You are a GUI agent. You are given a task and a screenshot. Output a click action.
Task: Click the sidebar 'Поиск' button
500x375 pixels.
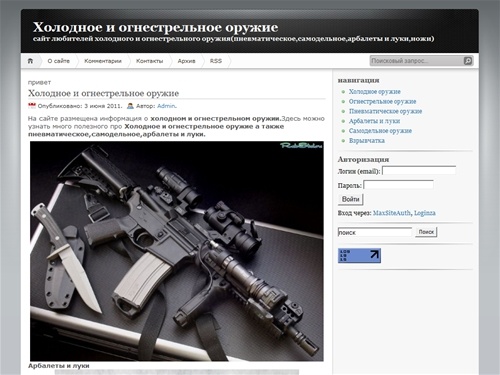pyautogui.click(x=426, y=232)
